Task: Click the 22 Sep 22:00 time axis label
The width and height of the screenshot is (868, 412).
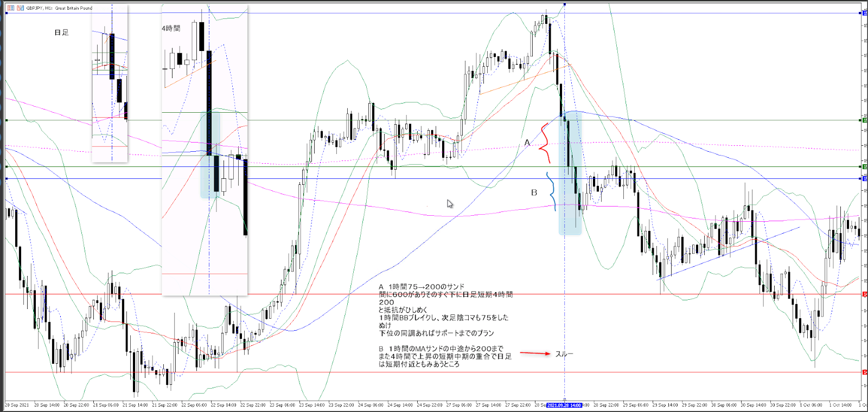Action: click(253, 405)
